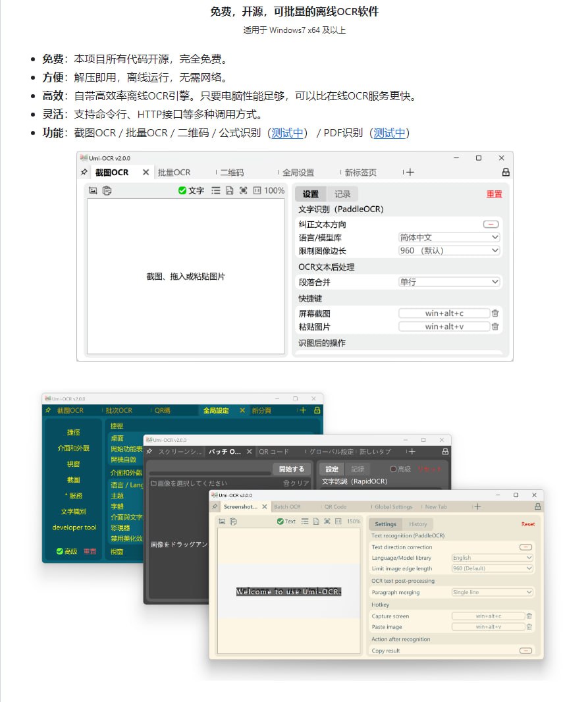Toggle 纠正文本方向 switch
588x702 pixels.
pyautogui.click(x=491, y=224)
